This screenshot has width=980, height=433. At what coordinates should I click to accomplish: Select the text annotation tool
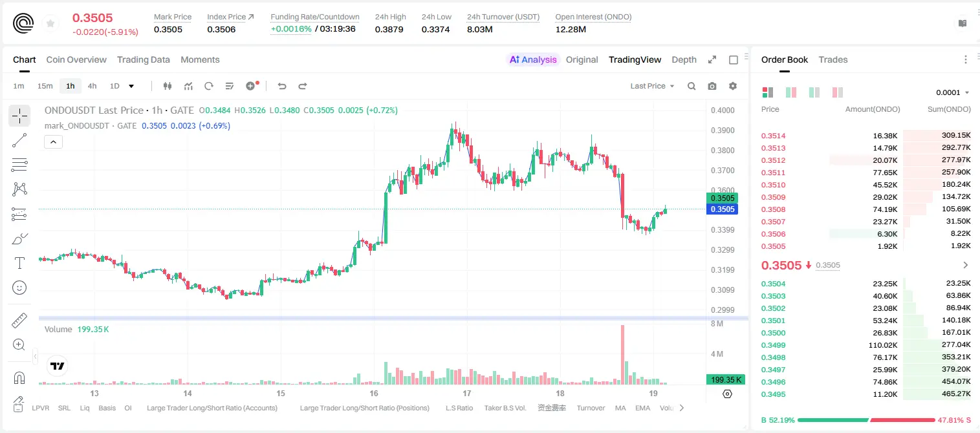coord(19,263)
